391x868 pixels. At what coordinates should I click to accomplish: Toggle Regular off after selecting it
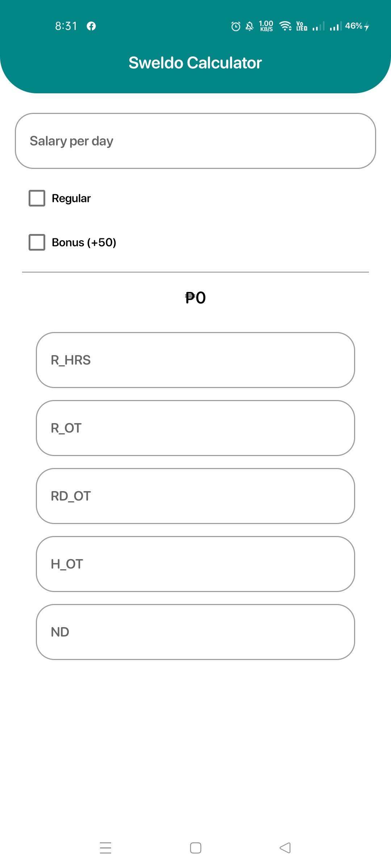click(x=37, y=198)
